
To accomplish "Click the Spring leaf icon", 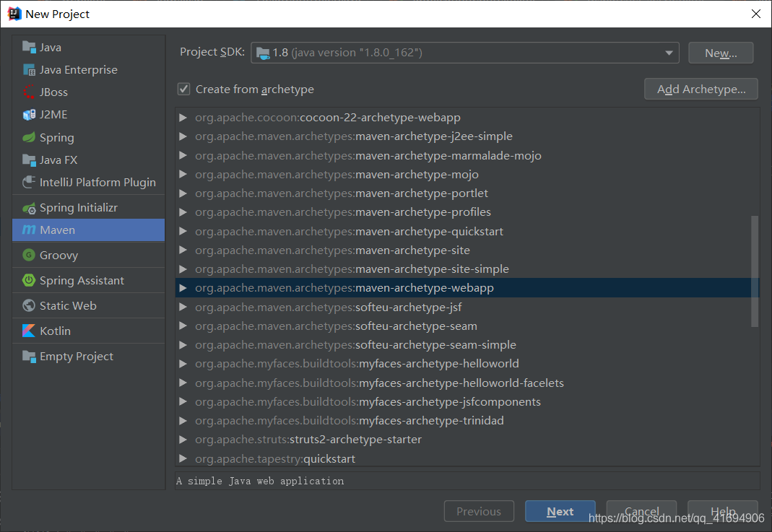I will [29, 137].
